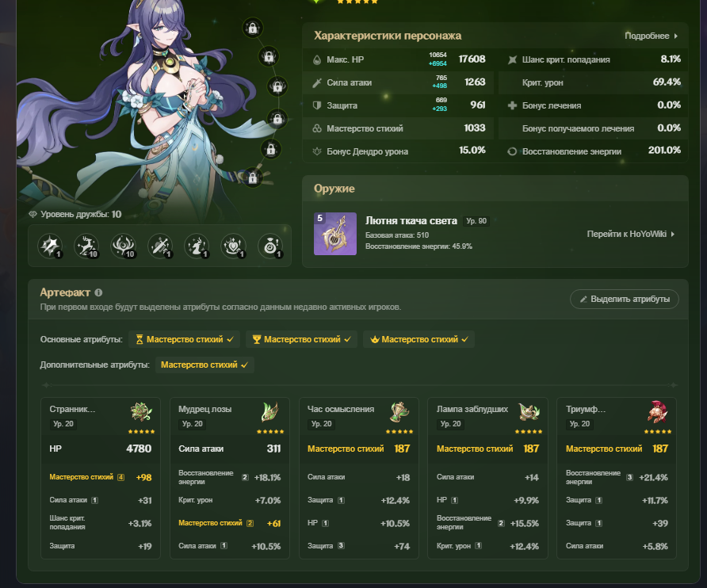Image resolution: width=707 pixels, height=588 pixels.
Task: Click the Бонус лечения plus icon
Action: coord(512,105)
